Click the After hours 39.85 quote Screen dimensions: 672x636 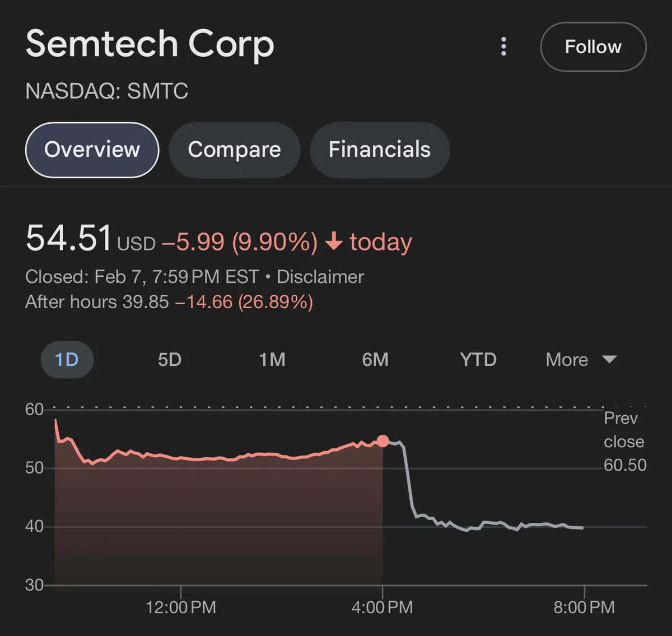[x=97, y=302]
